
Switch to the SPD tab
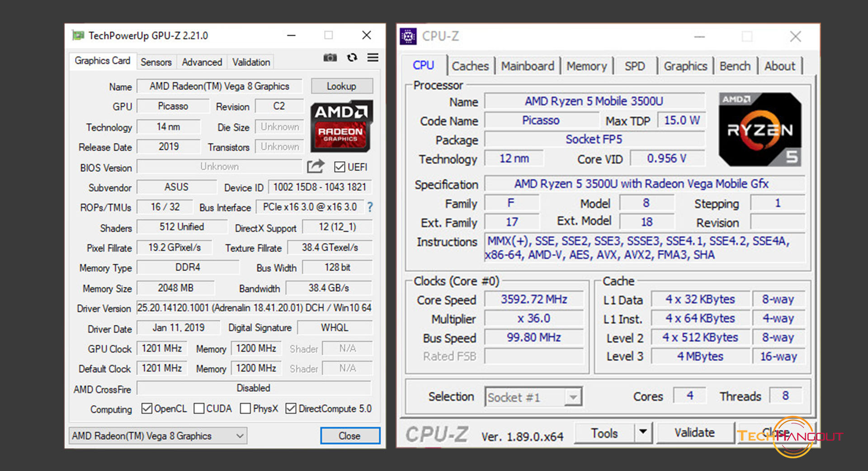tap(635, 66)
